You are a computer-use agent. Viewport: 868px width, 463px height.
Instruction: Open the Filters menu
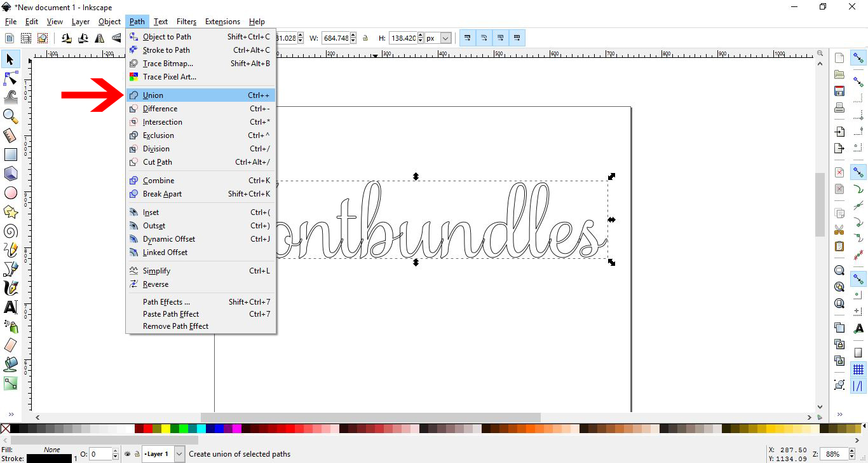pos(186,22)
